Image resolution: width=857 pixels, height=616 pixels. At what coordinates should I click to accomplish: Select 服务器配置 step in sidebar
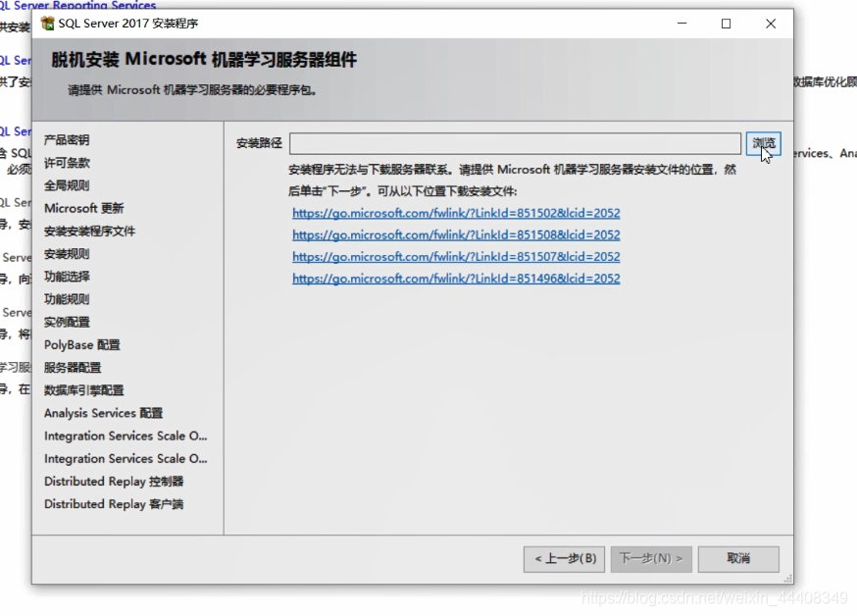73,367
